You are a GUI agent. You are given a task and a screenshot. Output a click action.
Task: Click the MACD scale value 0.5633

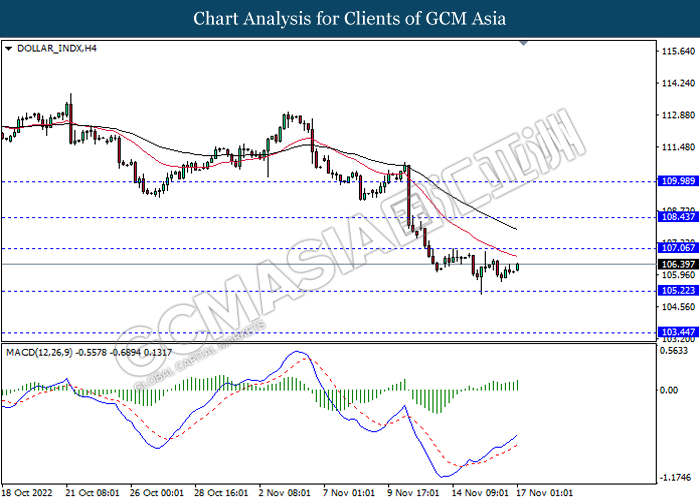(674, 351)
